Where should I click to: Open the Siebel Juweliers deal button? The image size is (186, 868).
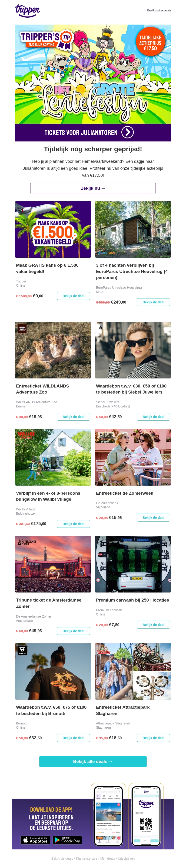(153, 417)
